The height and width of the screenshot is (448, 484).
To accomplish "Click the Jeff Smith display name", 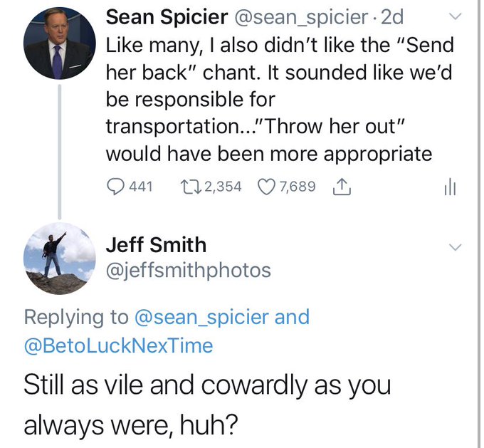I will (156, 245).
